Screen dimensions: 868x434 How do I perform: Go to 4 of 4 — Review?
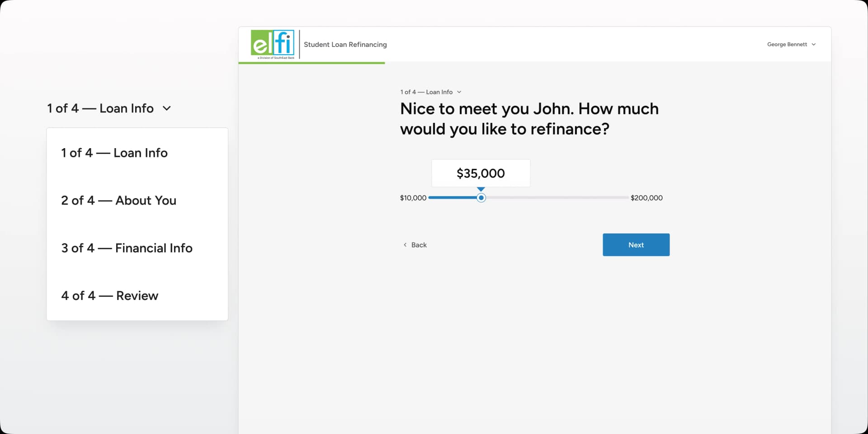point(110,296)
